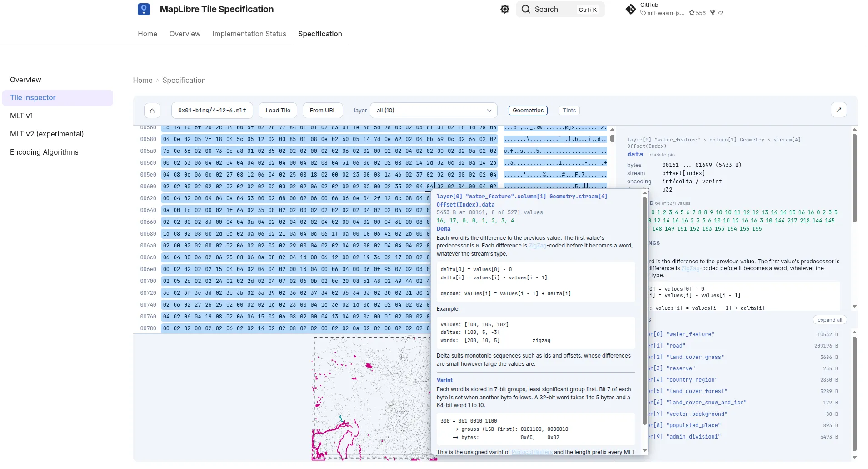Open the Implementation Status tab
868x469 pixels.
[249, 34]
